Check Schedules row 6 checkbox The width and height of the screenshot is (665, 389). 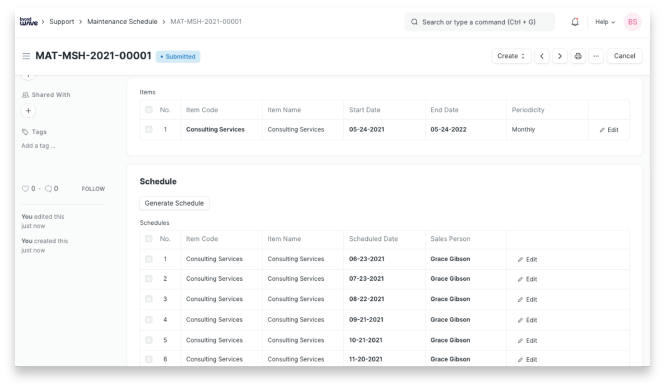point(148,359)
